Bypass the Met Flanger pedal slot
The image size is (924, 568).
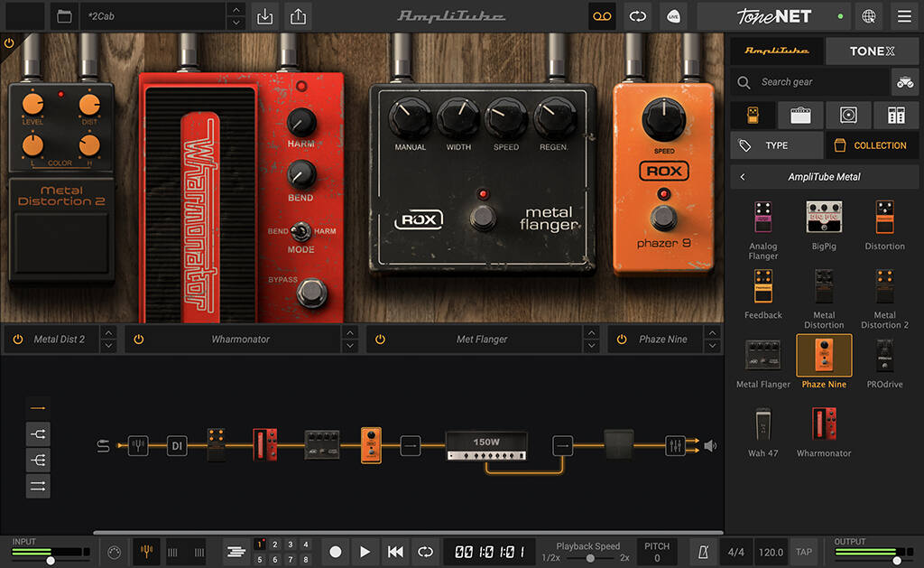click(x=380, y=339)
